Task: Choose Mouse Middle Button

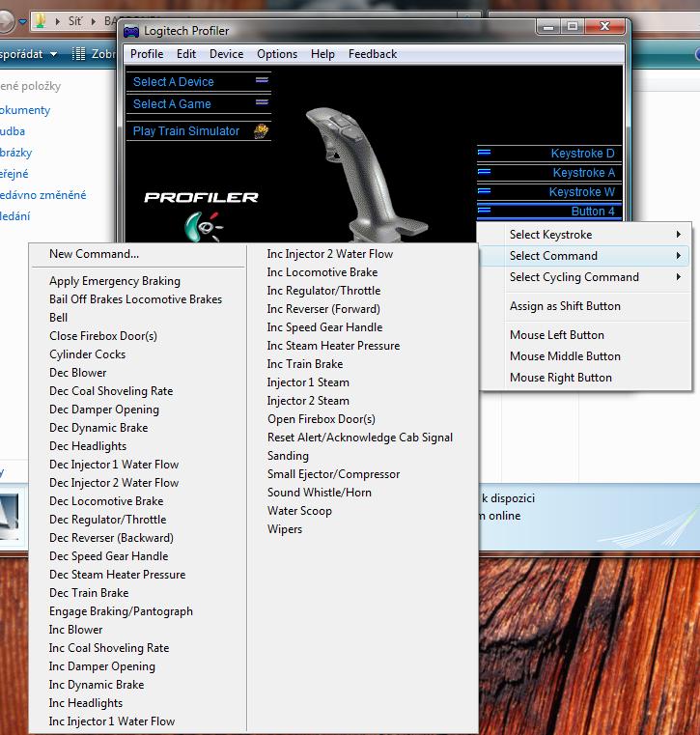Action: click(565, 356)
